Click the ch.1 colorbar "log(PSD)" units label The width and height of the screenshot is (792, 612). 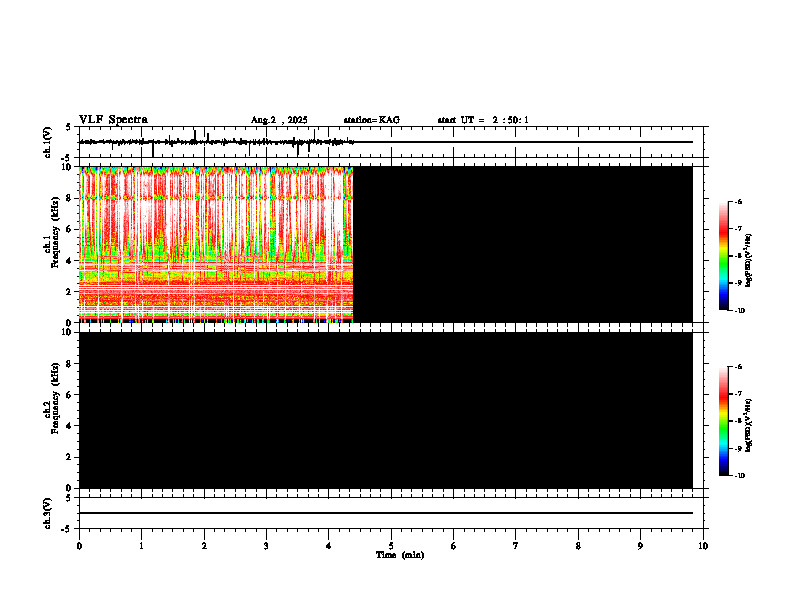tap(748, 260)
